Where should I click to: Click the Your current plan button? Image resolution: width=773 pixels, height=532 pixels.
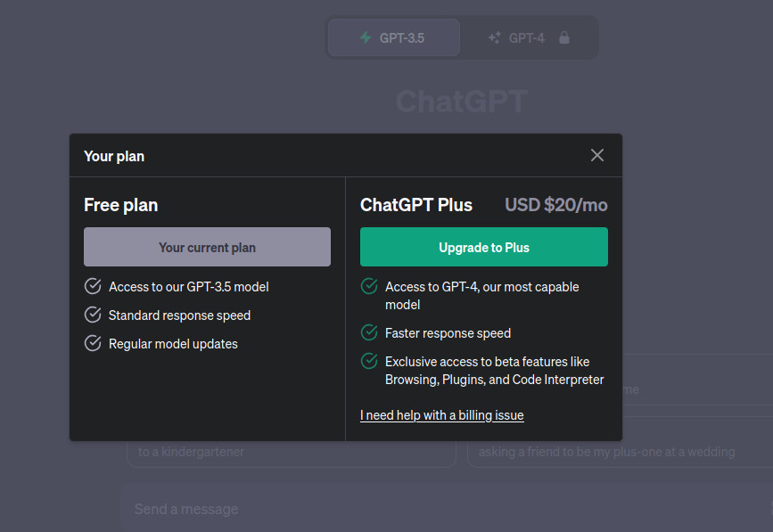(207, 246)
